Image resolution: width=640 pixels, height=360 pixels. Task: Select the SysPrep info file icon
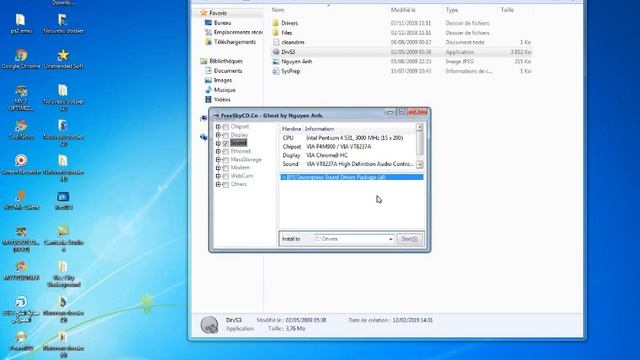click(276, 71)
